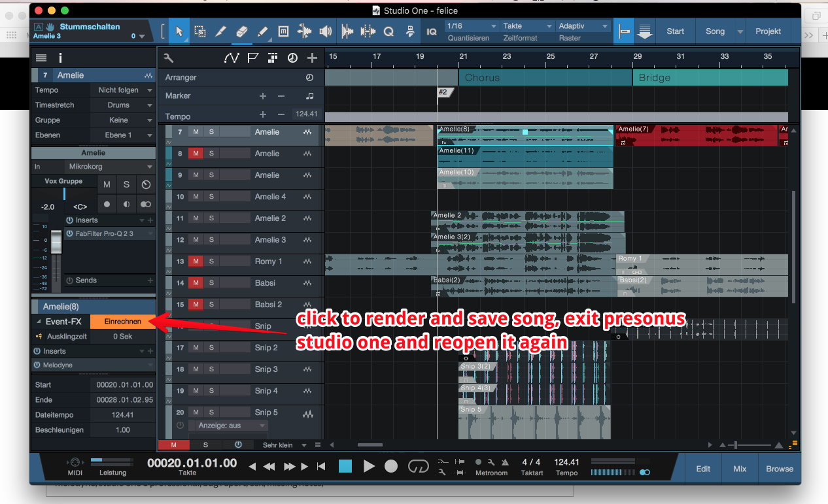Screen dimensions: 828x504
Task: Click the IQ input quantize button
Action: coord(432,31)
